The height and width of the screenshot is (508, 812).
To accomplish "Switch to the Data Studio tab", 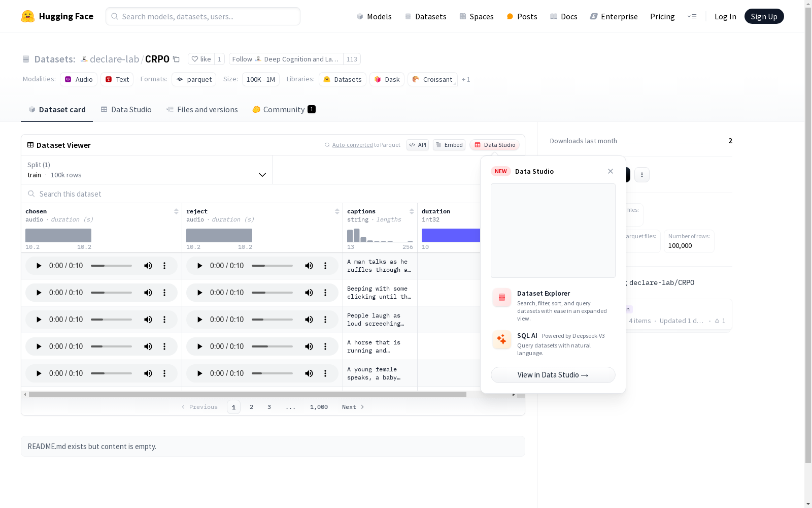I will pos(126,110).
